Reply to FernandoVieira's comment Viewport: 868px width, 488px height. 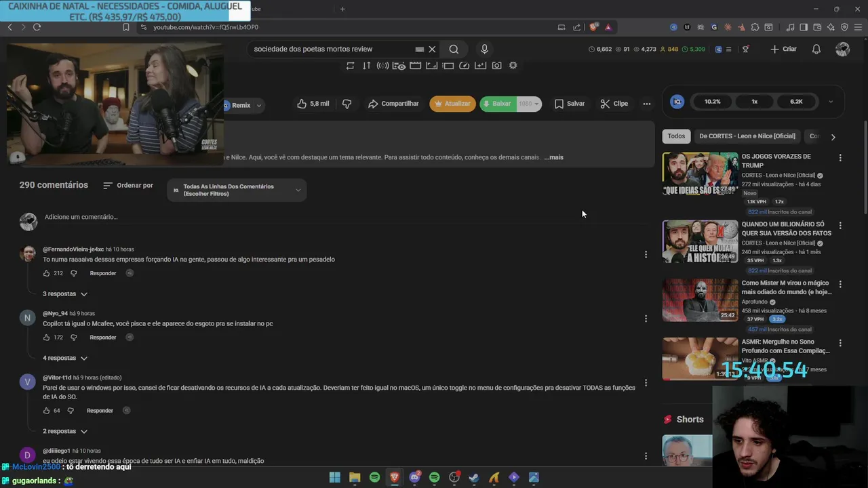pos(103,273)
